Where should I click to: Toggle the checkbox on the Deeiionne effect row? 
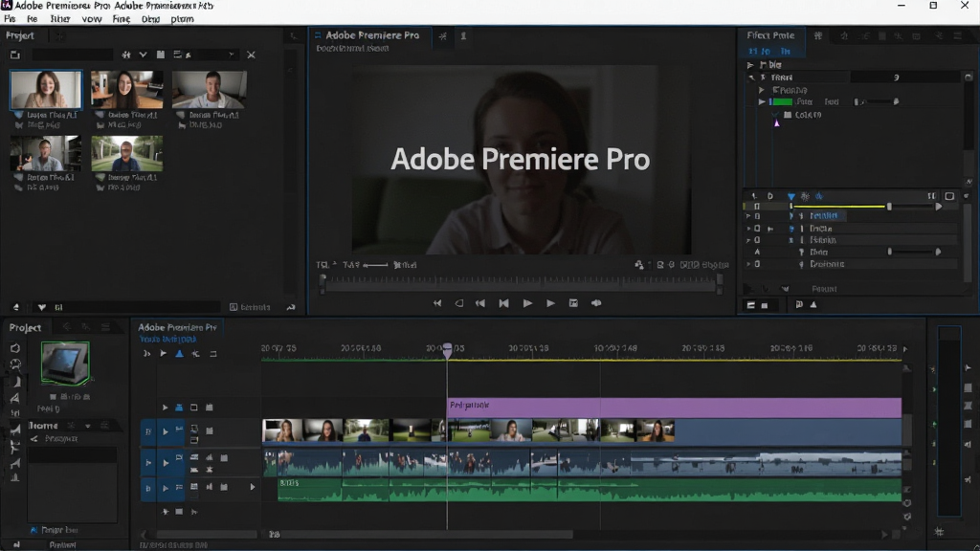click(x=757, y=264)
